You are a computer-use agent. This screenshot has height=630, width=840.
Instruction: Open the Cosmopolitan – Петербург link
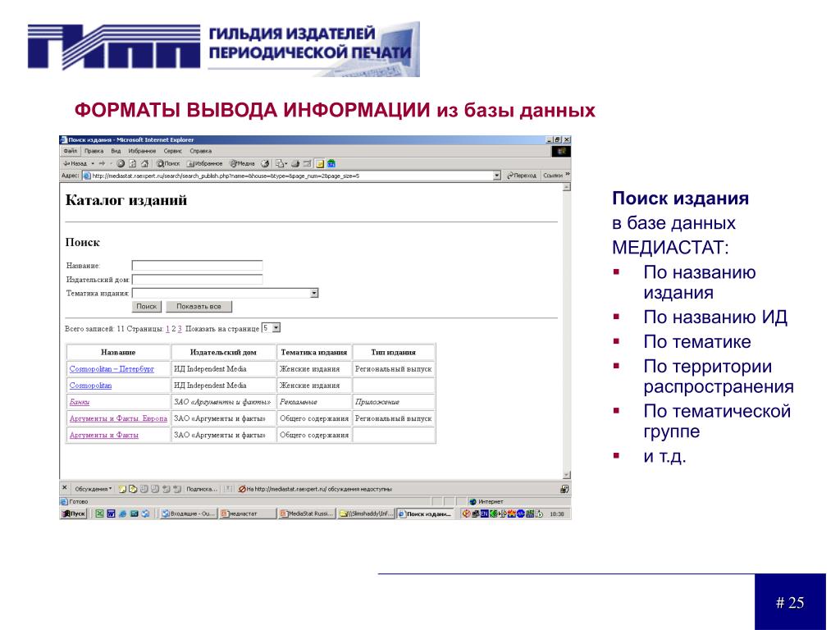[x=112, y=369]
